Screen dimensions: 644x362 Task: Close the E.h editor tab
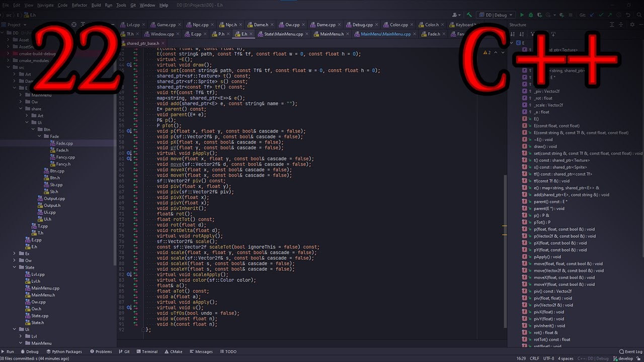tap(252, 34)
